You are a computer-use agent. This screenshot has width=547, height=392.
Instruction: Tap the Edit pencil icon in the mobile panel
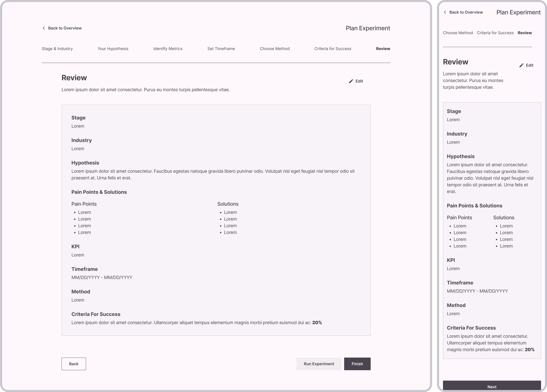click(521, 65)
